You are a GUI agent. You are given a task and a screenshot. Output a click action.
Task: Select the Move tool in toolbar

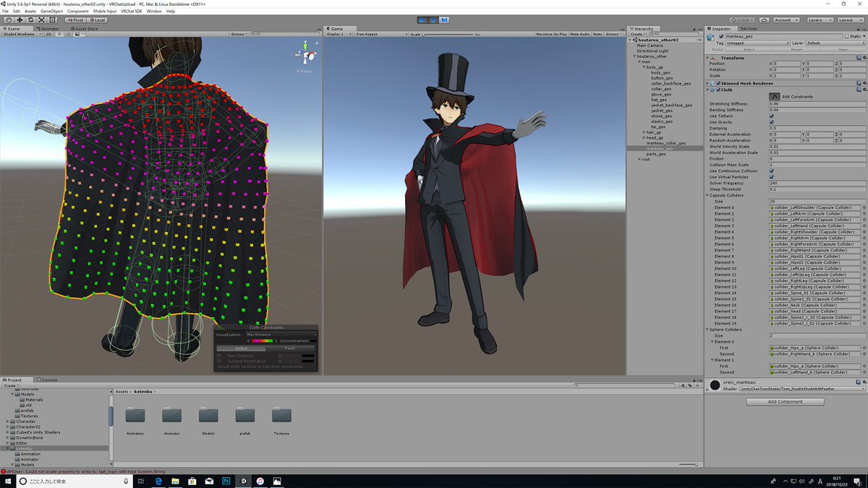point(20,20)
